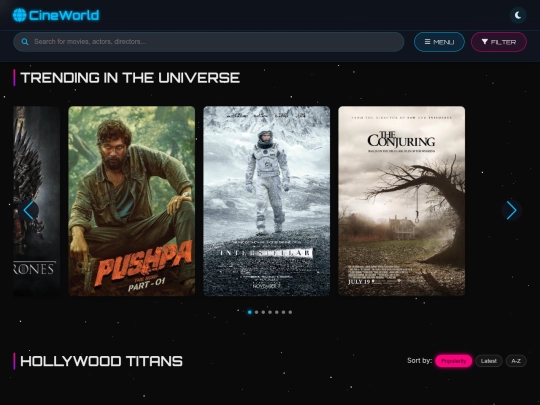Advance carousel with next arrow
This screenshot has height=405, width=540.
point(511,210)
